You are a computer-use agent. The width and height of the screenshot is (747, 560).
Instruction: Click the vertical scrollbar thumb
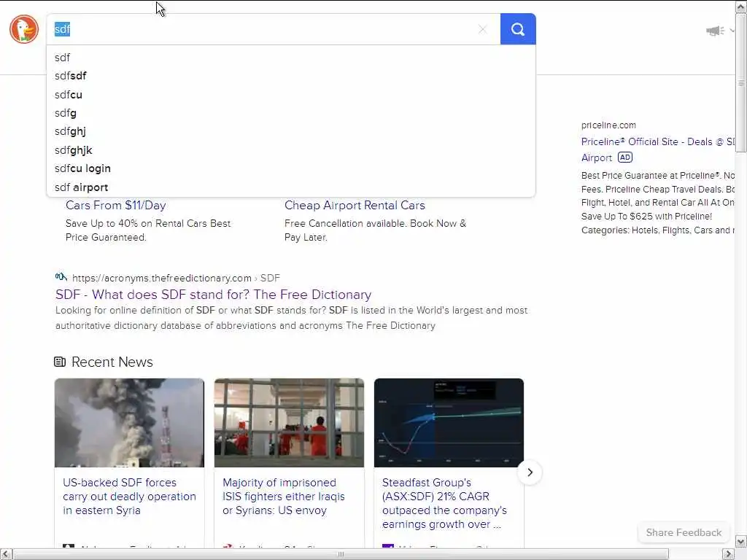click(x=741, y=83)
